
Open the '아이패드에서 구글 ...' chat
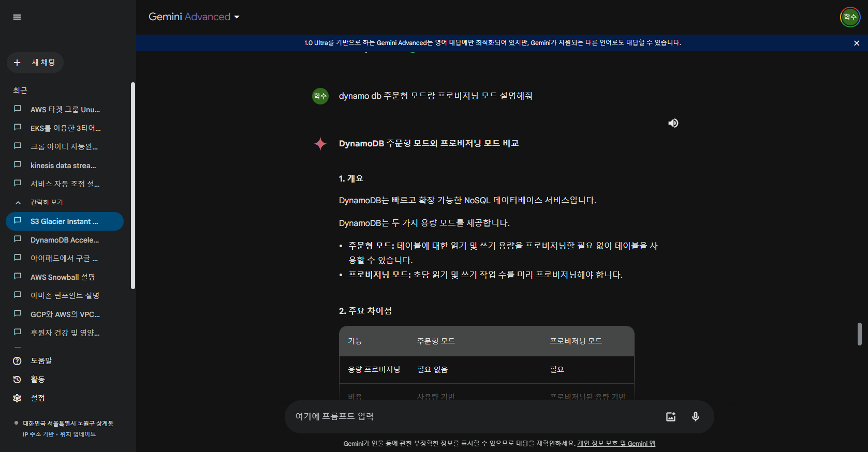pos(65,259)
